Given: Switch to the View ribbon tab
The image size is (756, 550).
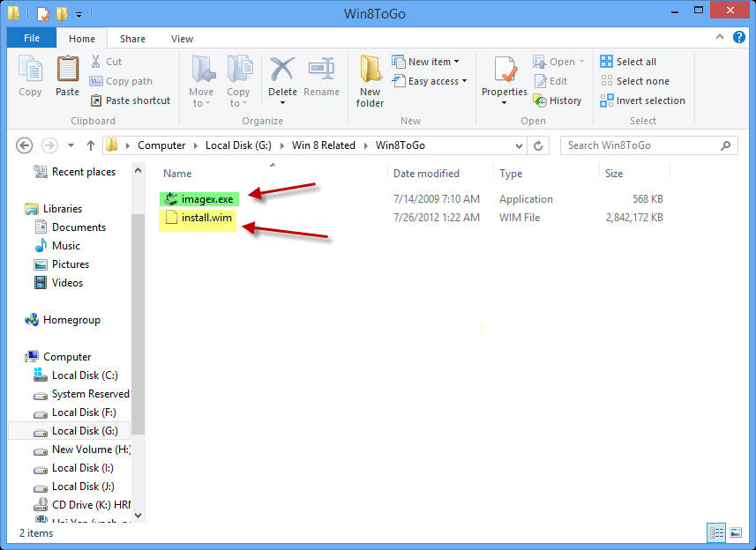Looking at the screenshot, I should [x=182, y=39].
